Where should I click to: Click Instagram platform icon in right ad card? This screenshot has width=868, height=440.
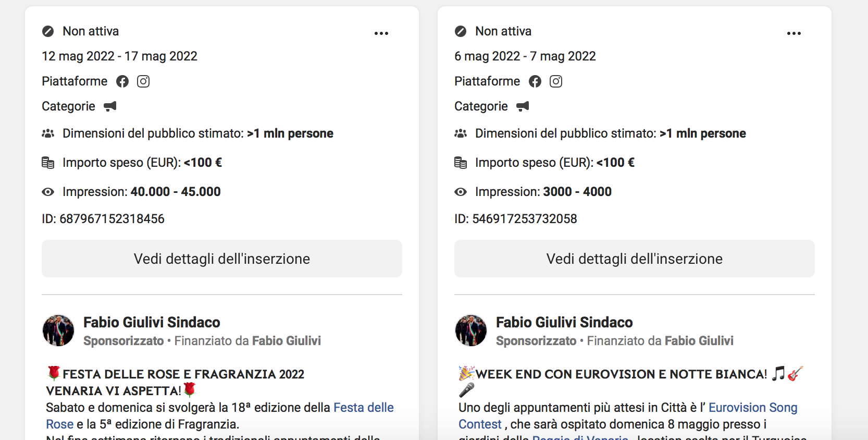click(x=556, y=81)
